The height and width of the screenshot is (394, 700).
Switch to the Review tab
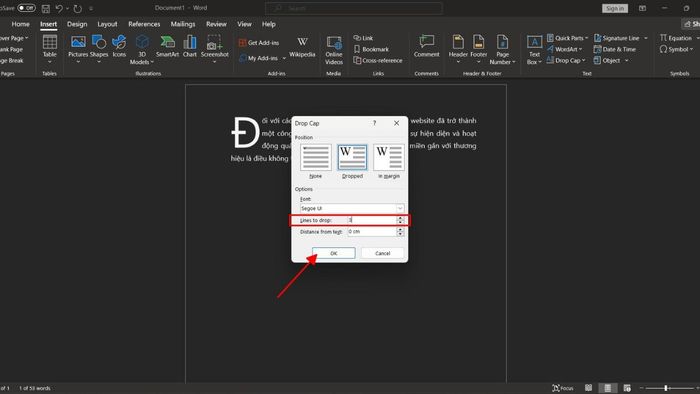[x=216, y=24]
